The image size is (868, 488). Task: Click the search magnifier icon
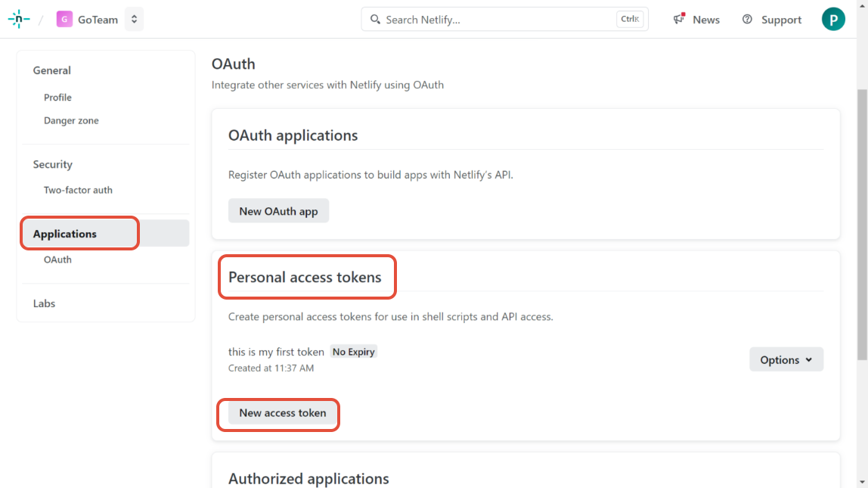tap(375, 20)
